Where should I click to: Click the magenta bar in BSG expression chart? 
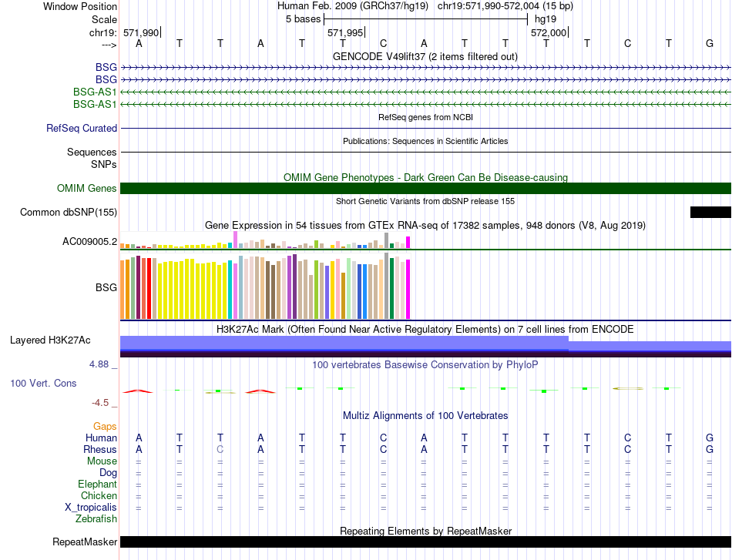(408, 289)
